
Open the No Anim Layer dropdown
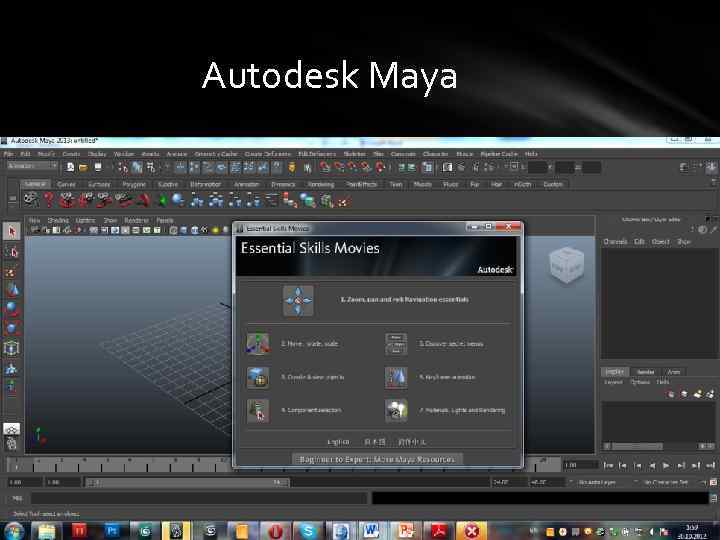598,482
